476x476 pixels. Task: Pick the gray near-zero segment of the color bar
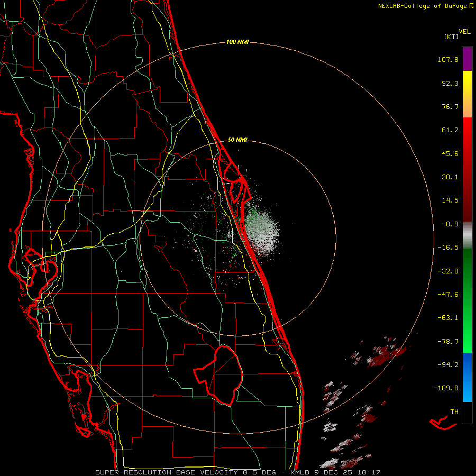(467, 235)
